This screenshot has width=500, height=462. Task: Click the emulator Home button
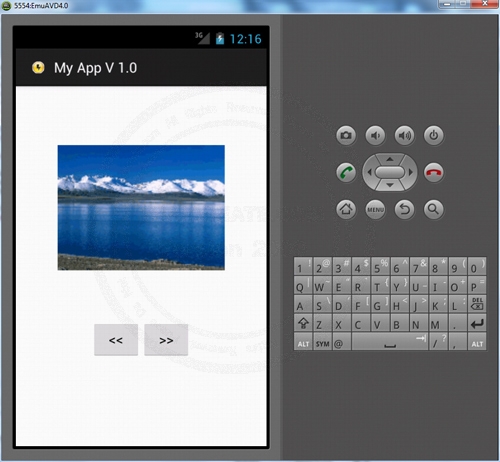346,209
